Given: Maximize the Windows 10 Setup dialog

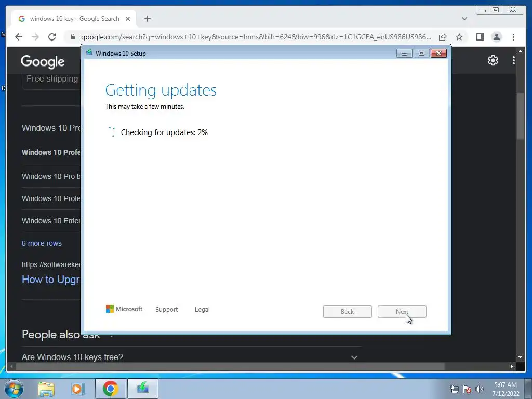Looking at the screenshot, I should 421,54.
